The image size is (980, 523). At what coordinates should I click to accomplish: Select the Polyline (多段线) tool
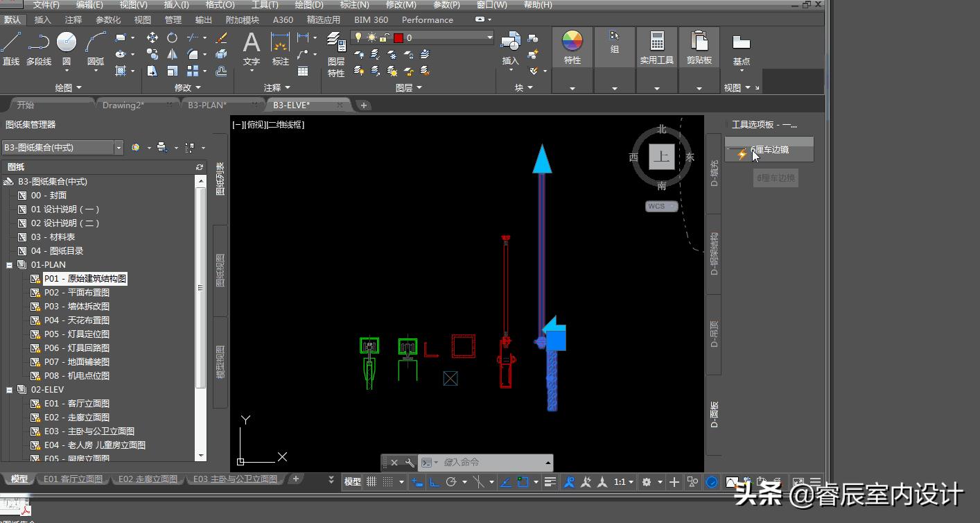38,43
